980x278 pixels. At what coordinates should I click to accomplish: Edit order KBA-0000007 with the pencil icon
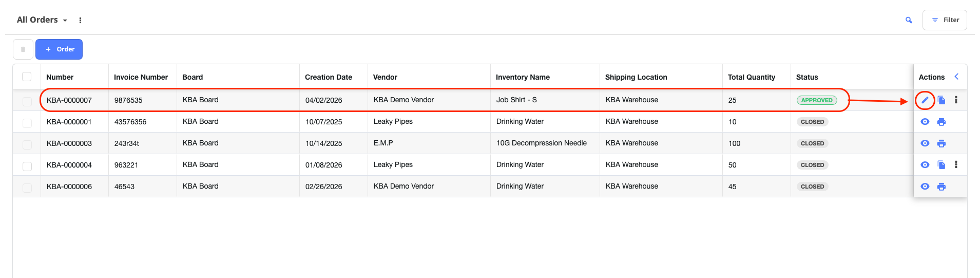point(925,100)
